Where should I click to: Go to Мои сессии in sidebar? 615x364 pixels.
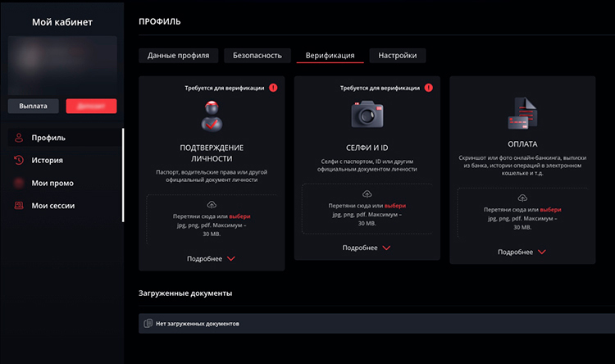[x=54, y=206]
